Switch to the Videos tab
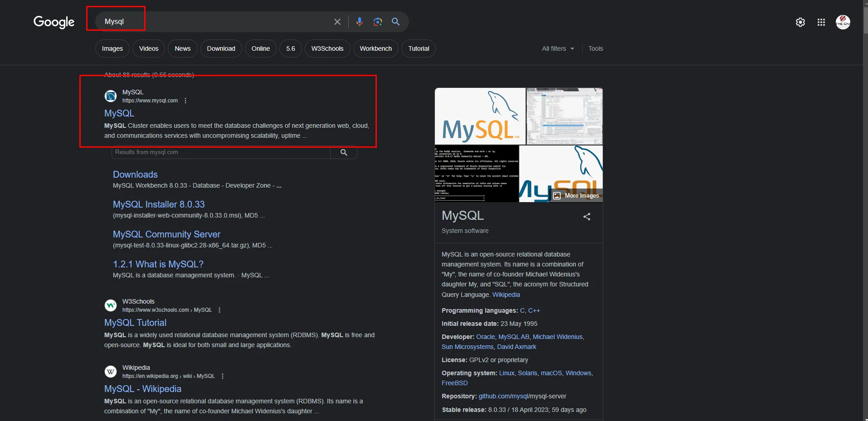 pos(148,48)
